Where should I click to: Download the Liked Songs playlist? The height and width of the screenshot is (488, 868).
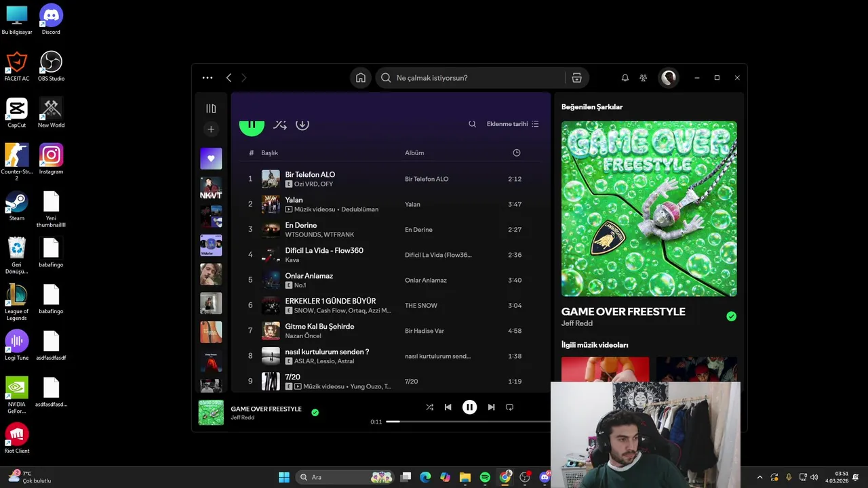point(302,125)
